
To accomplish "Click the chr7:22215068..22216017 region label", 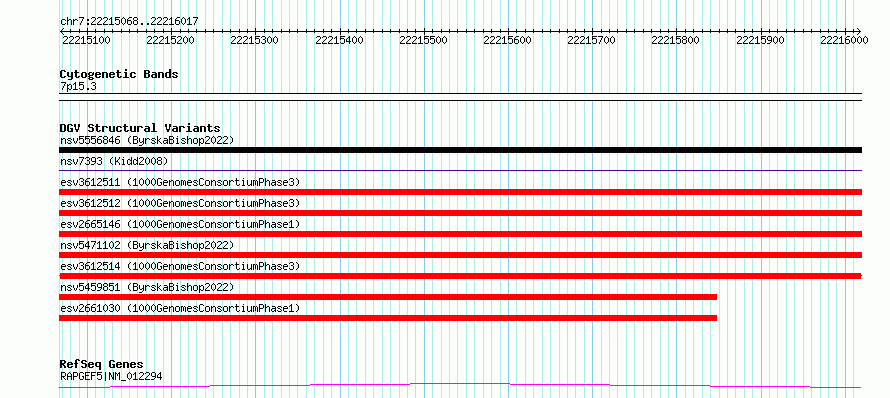I will point(129,21).
